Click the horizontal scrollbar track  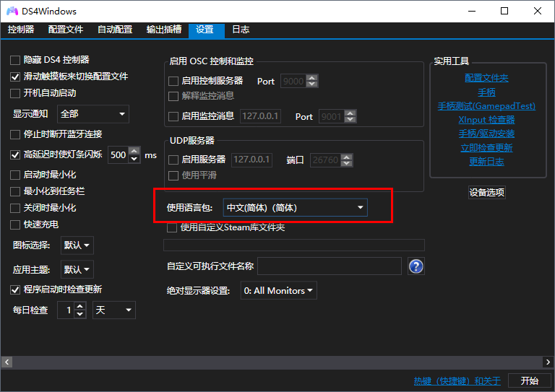277,362
